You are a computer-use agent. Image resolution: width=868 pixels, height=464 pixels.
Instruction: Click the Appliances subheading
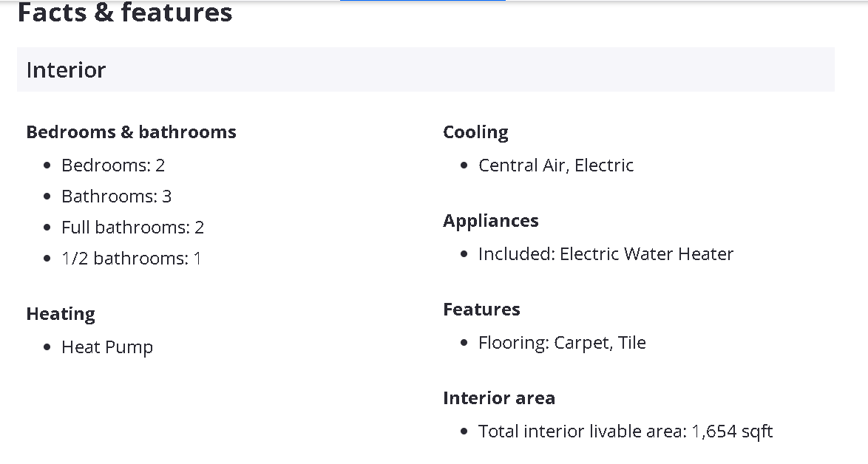coord(490,221)
